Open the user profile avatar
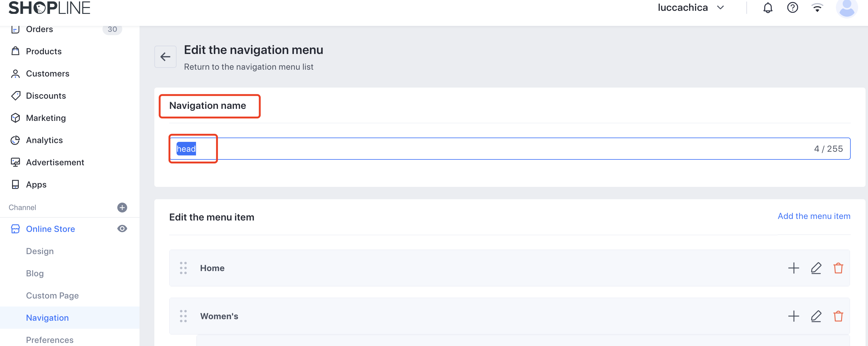The height and width of the screenshot is (346, 868). [x=846, y=8]
